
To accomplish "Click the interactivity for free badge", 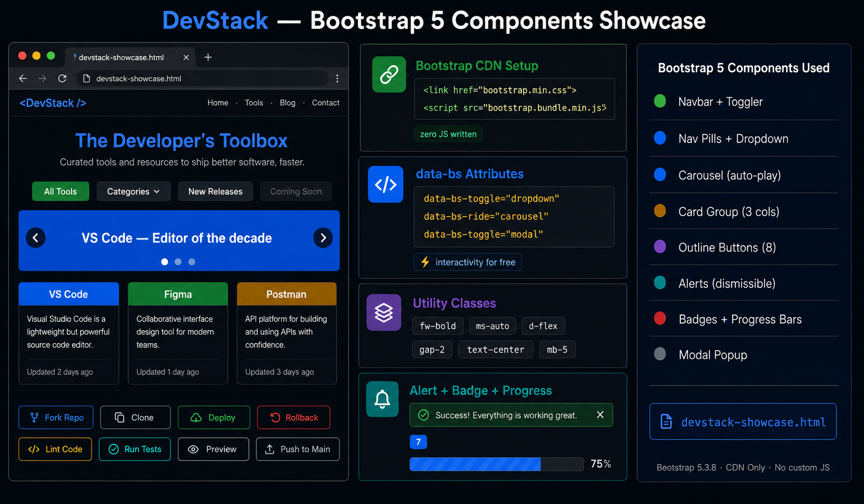I will pos(468,262).
